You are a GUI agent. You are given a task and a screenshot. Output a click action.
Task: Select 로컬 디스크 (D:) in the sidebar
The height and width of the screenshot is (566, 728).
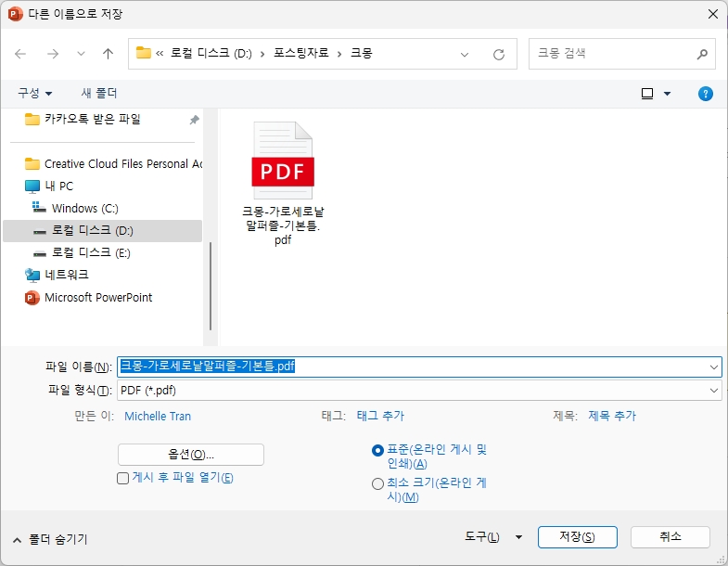point(102,230)
